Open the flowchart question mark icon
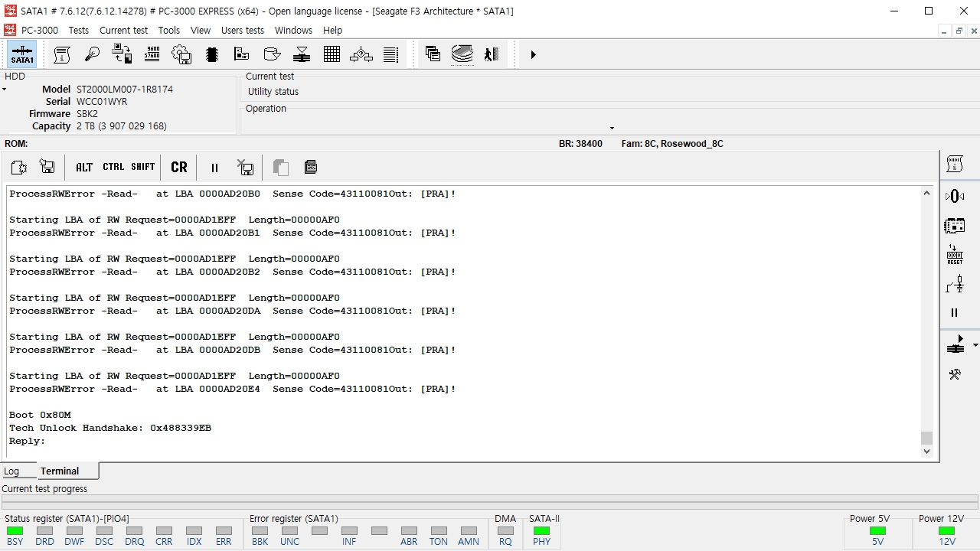980x551 pixels. 361,54
